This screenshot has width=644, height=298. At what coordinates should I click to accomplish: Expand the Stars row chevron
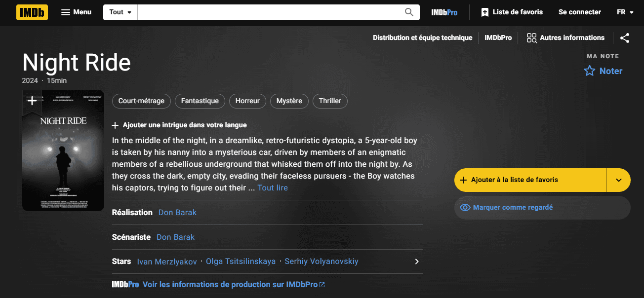point(417,261)
